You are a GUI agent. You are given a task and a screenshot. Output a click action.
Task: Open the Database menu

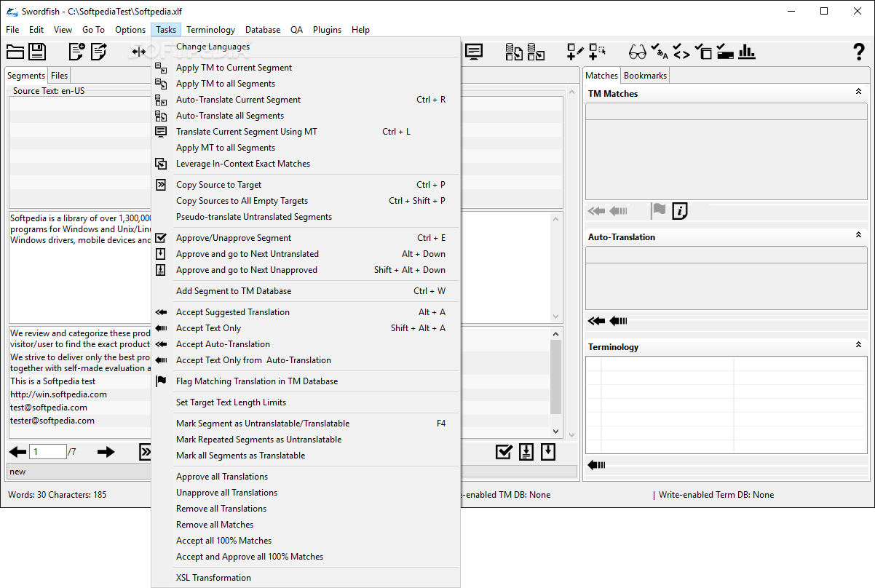click(263, 30)
